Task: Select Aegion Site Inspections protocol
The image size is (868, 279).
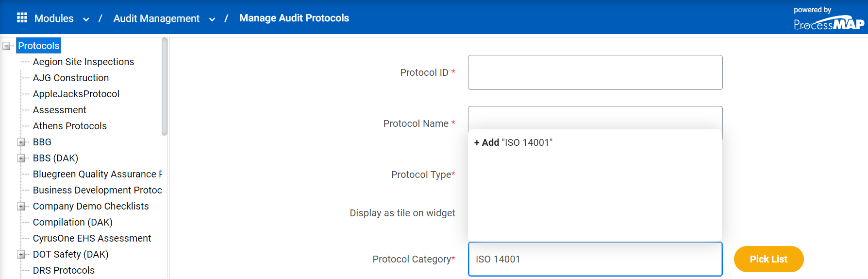Action: [x=83, y=62]
